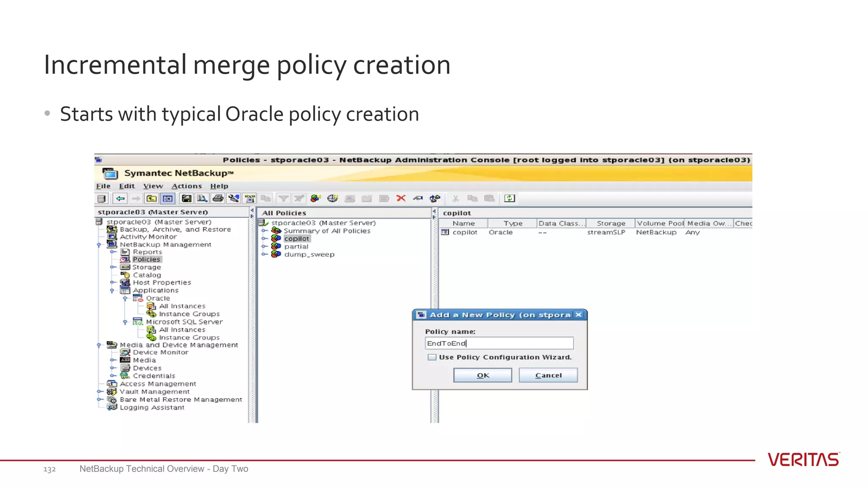Click the master server toolbar icon

pyautogui.click(x=101, y=198)
